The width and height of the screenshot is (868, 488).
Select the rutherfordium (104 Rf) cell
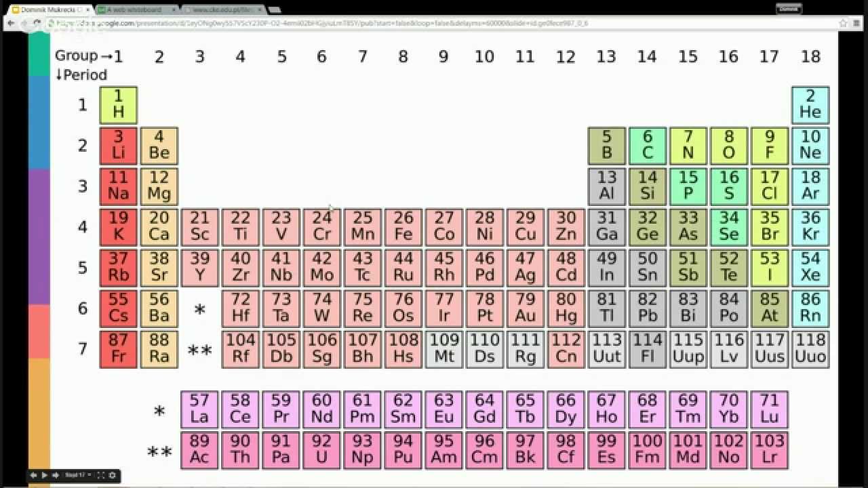click(x=241, y=349)
